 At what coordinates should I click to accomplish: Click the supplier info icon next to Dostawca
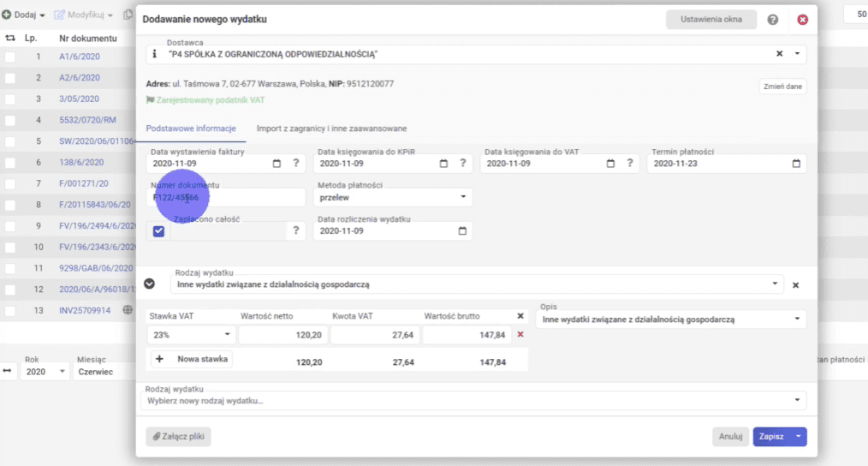154,54
